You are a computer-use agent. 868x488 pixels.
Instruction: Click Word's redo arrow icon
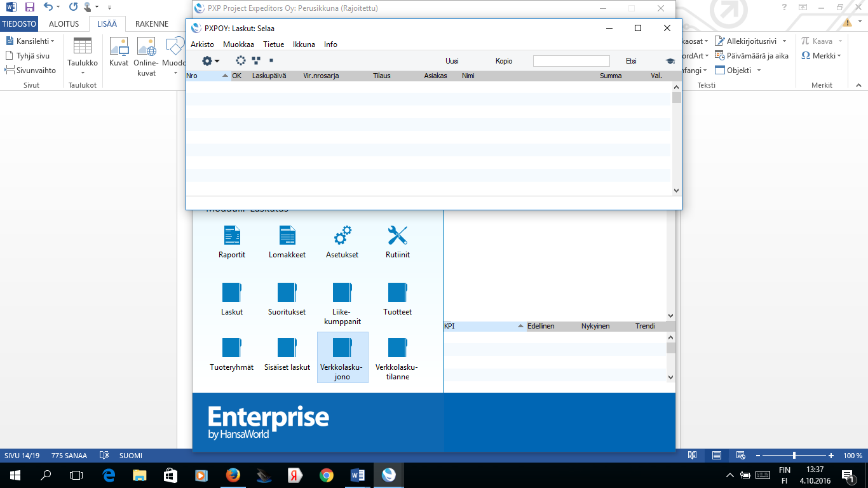coord(72,8)
